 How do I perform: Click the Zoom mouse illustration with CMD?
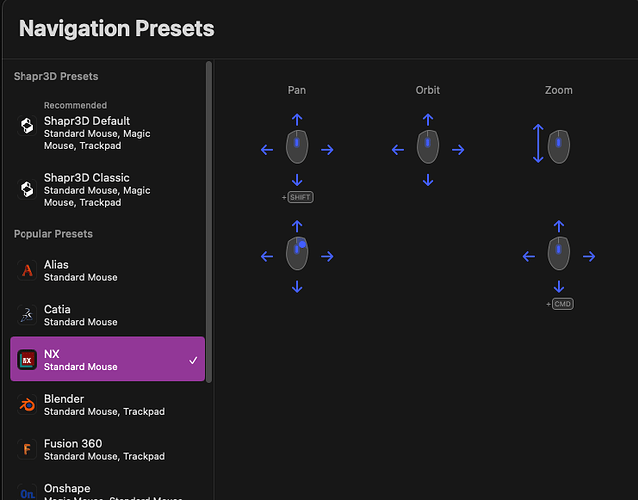point(559,256)
